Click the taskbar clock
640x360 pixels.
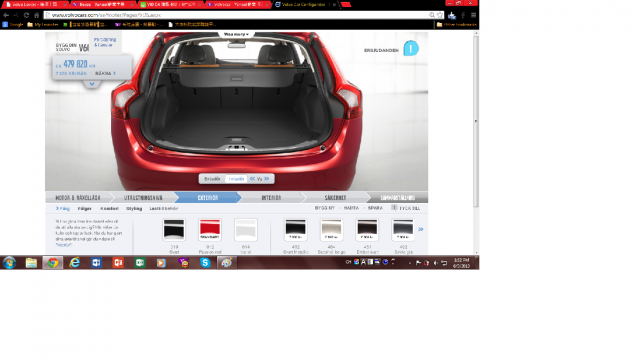click(x=461, y=263)
